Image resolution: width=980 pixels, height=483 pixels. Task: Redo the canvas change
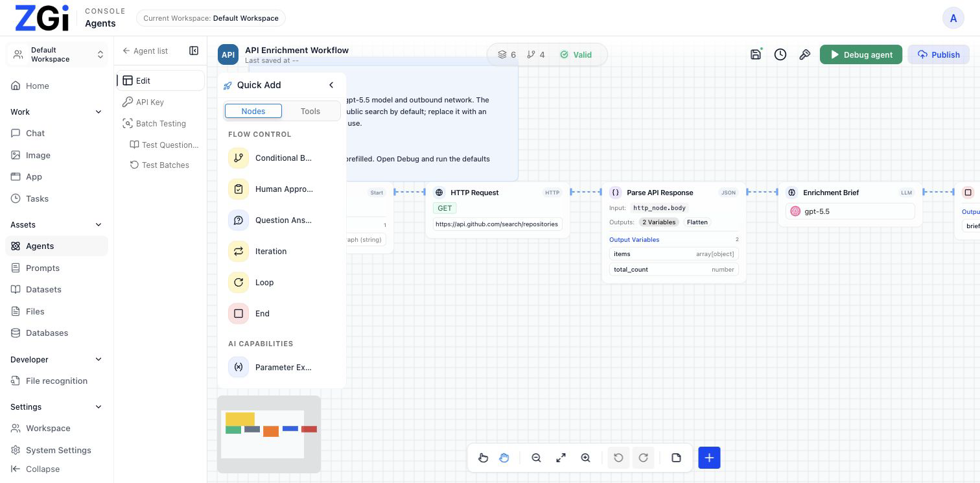coord(643,458)
